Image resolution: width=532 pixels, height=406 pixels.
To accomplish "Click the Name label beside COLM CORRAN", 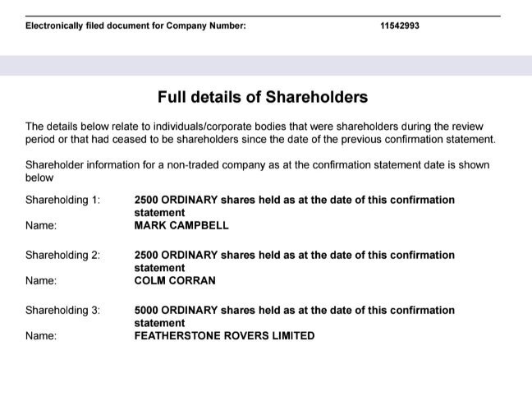I will (x=41, y=281).
